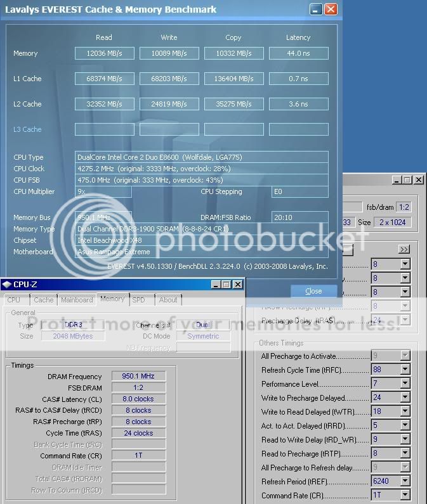
Task: Go to the Mainboard tab in CPU-Z
Action: click(77, 300)
